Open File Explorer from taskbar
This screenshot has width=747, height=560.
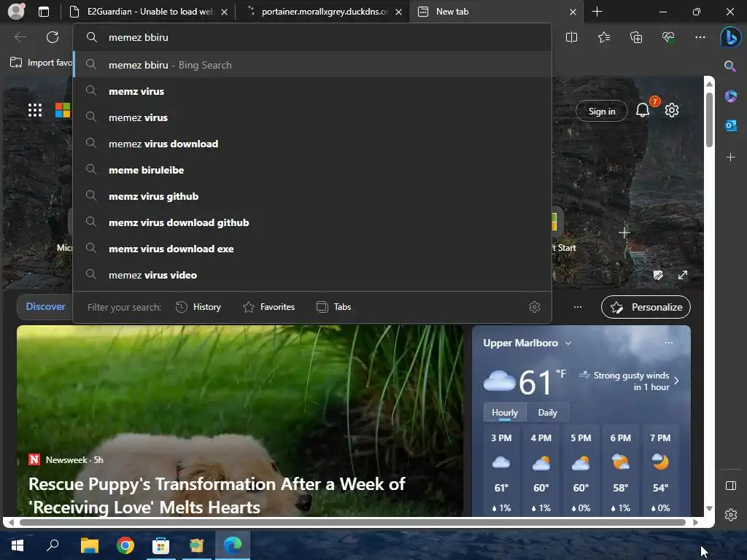pyautogui.click(x=90, y=545)
